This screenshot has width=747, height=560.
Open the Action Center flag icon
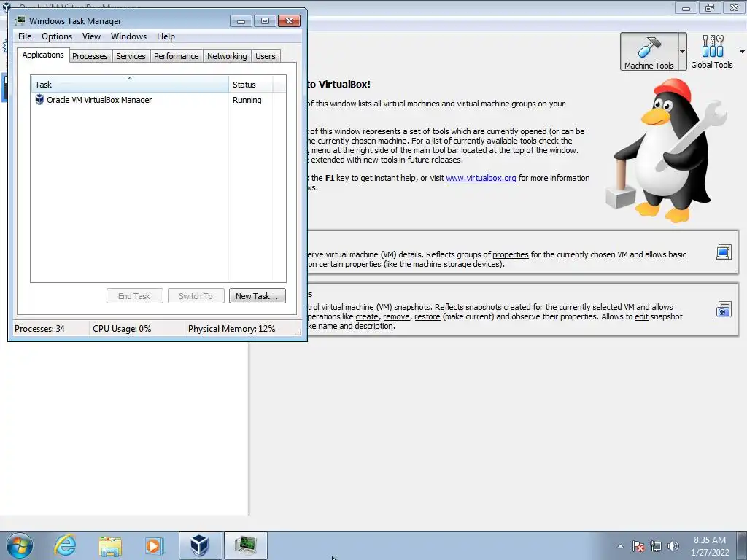[638, 546]
